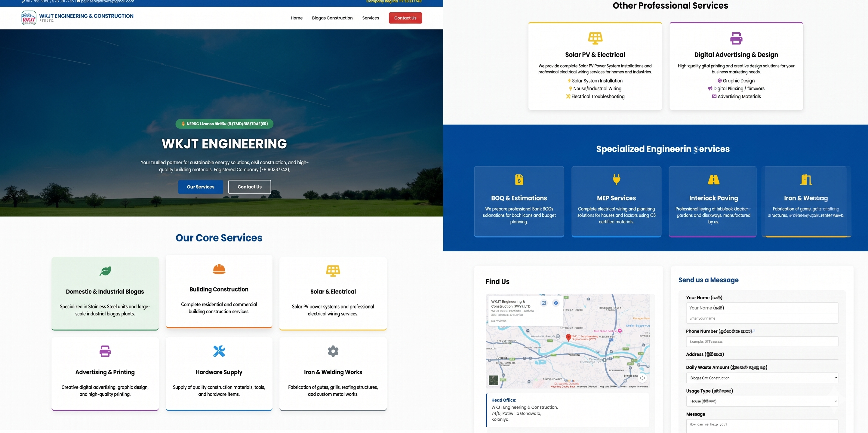The width and height of the screenshot is (868, 433).
Task: Switch to the satellite view thumbnail on the map
Action: [x=493, y=380]
